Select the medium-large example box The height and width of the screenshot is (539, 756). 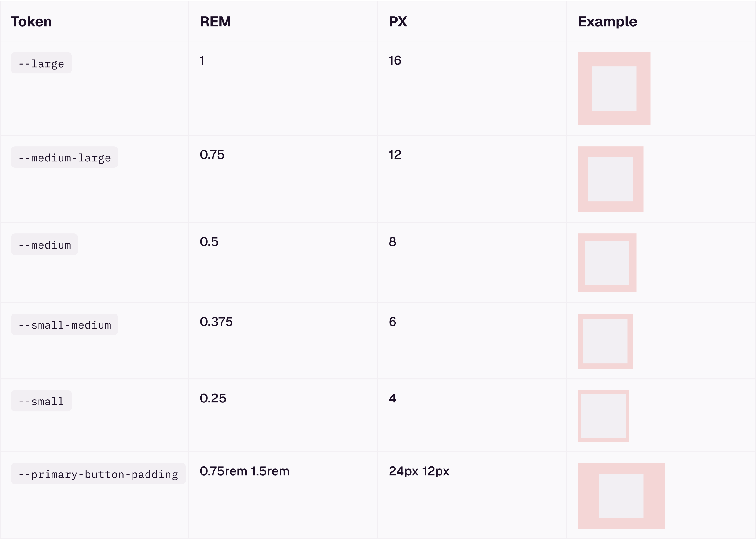[x=610, y=179]
